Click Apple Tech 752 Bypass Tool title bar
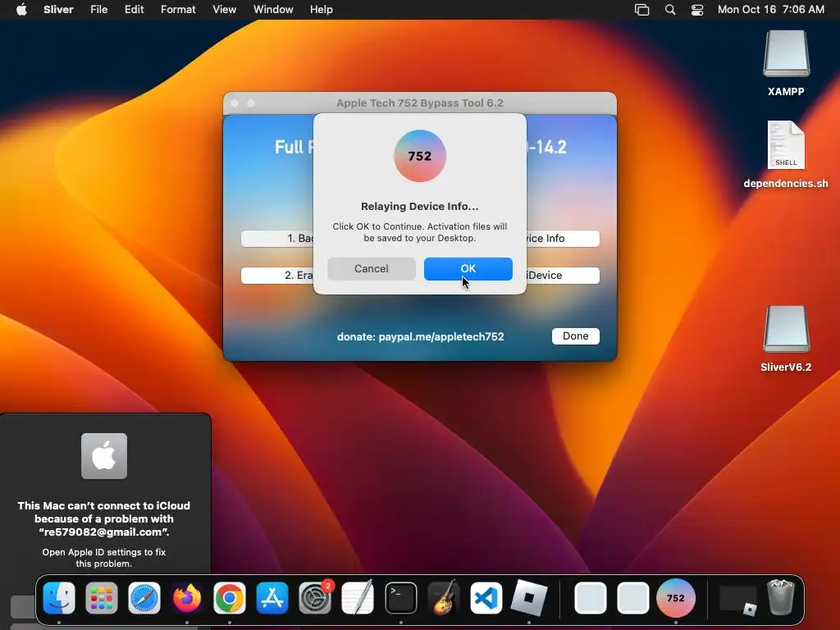Viewport: 840px width, 630px height. (x=419, y=103)
